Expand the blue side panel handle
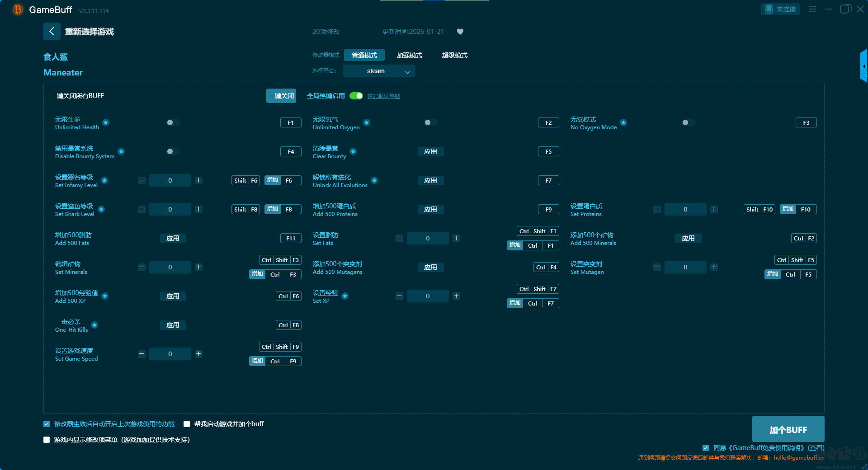This screenshot has height=470, width=868. 863,66
